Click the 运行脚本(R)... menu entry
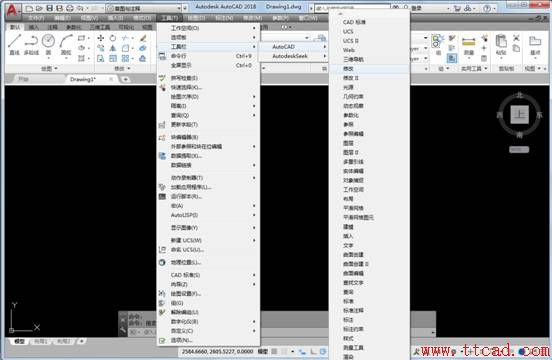 (x=208, y=196)
